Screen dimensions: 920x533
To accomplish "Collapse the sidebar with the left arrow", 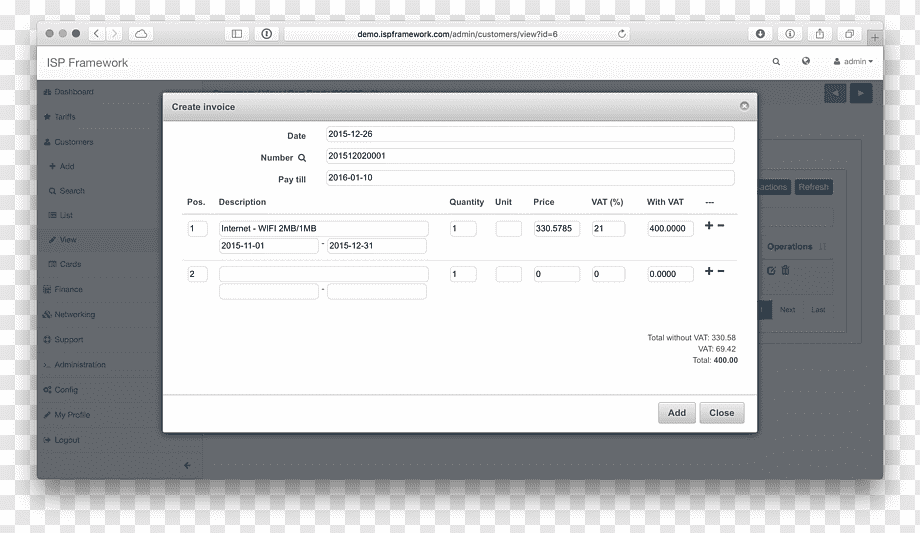I will (187, 465).
